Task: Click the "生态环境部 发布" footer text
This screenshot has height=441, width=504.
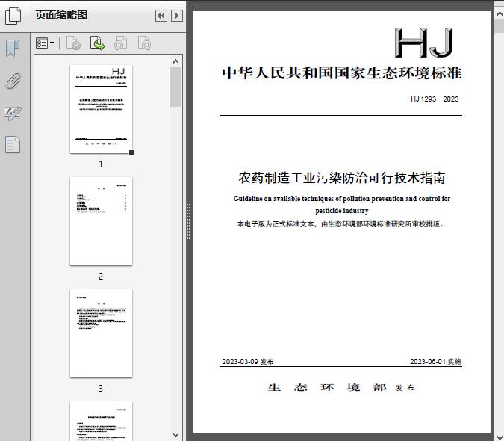Action: [341, 387]
